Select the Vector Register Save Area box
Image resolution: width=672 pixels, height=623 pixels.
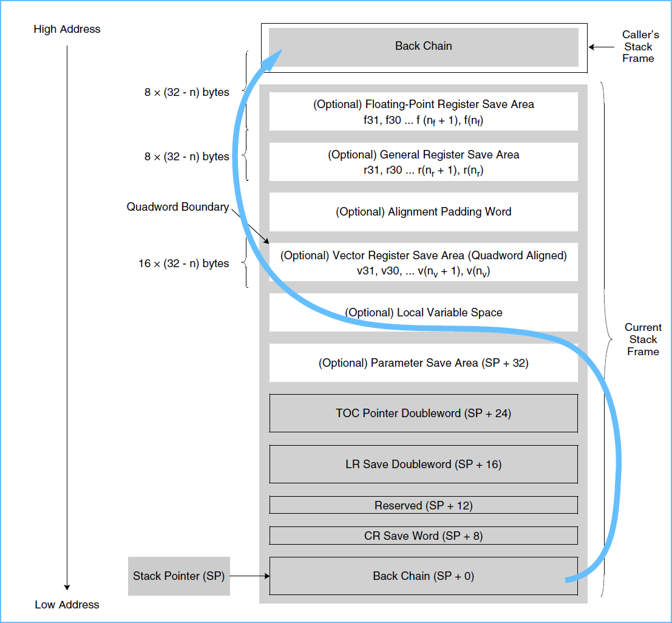pyautogui.click(x=423, y=262)
